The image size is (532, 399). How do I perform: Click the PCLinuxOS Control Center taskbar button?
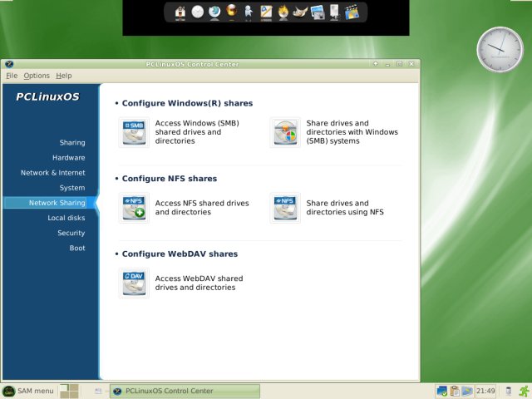point(185,391)
